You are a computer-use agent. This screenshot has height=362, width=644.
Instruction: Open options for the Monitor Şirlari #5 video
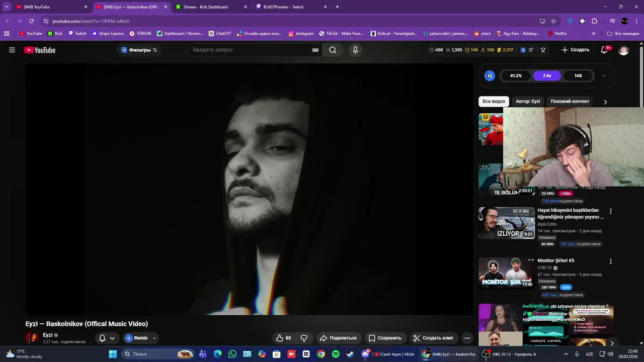[x=611, y=261]
